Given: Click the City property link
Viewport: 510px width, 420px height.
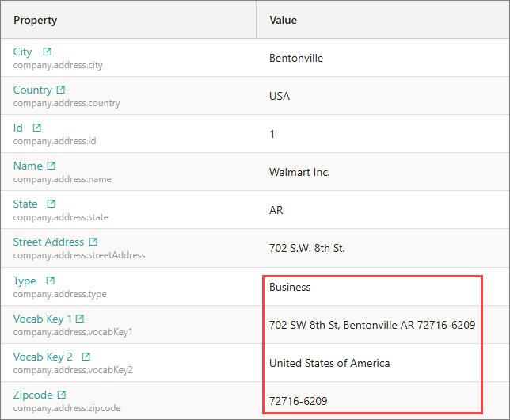Looking at the screenshot, I should [x=22, y=52].
